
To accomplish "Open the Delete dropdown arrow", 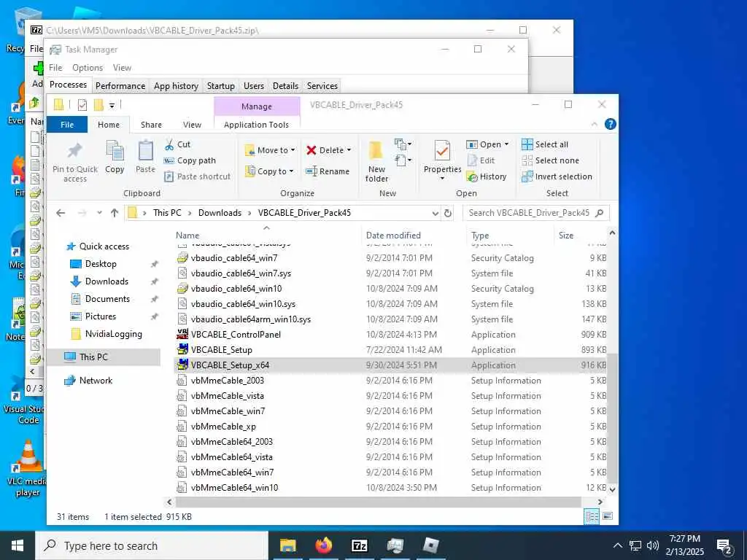I will [349, 150].
